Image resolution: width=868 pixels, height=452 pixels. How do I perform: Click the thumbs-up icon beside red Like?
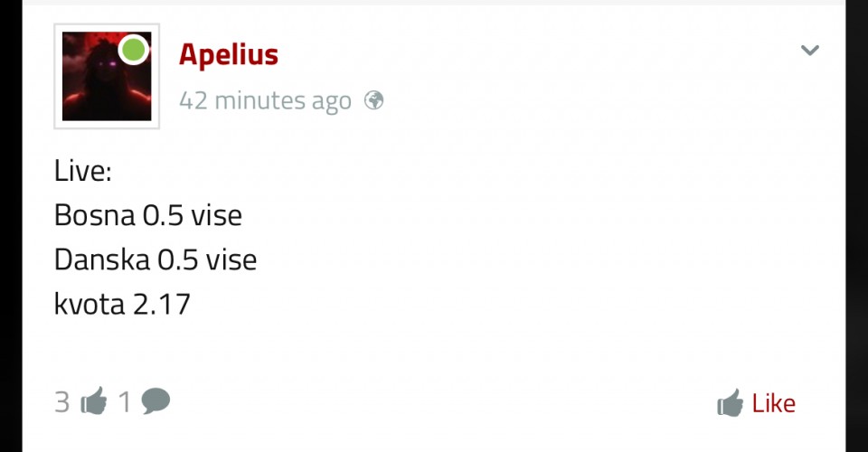click(x=730, y=403)
